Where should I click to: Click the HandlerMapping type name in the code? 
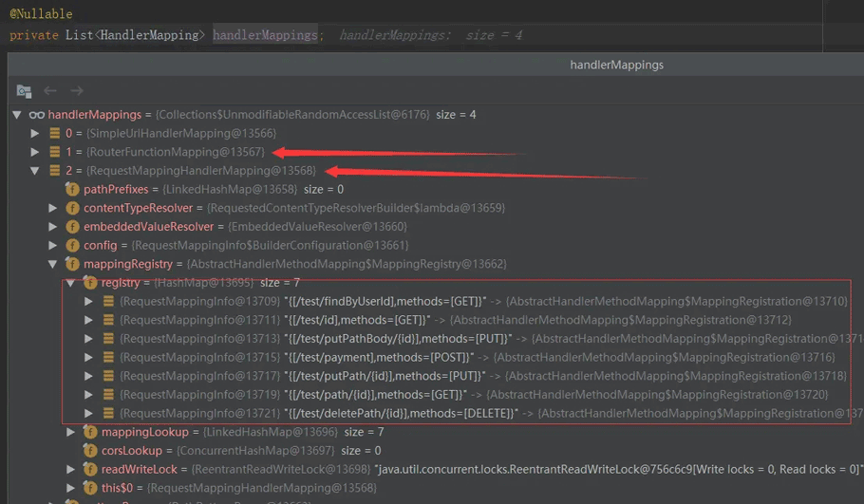(149, 35)
